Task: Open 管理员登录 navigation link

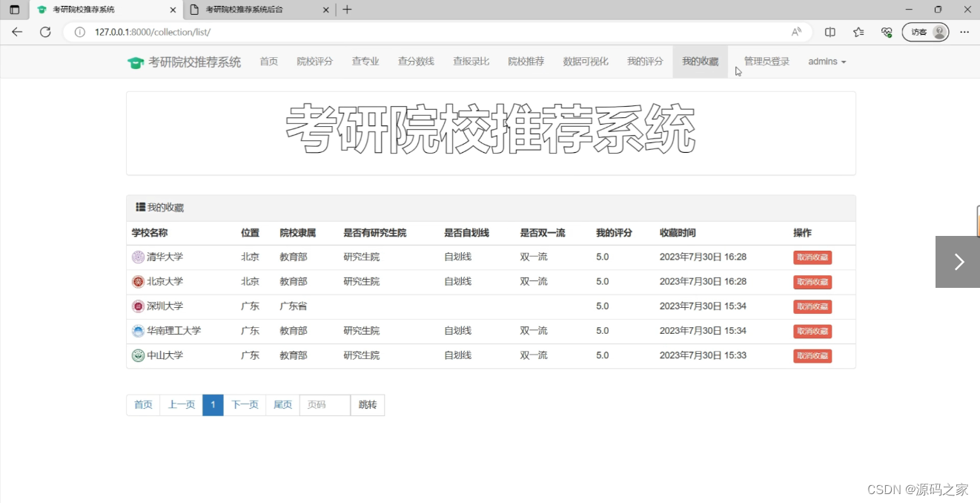Action: point(767,62)
